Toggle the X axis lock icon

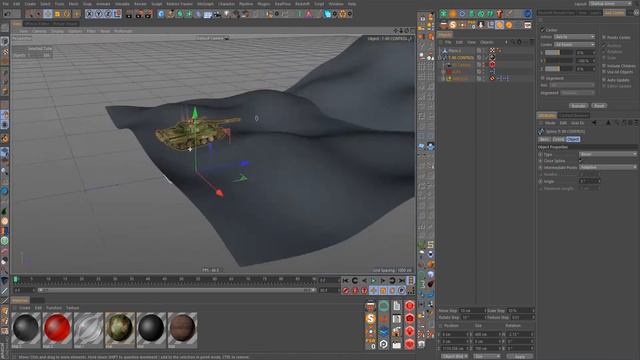point(89,14)
